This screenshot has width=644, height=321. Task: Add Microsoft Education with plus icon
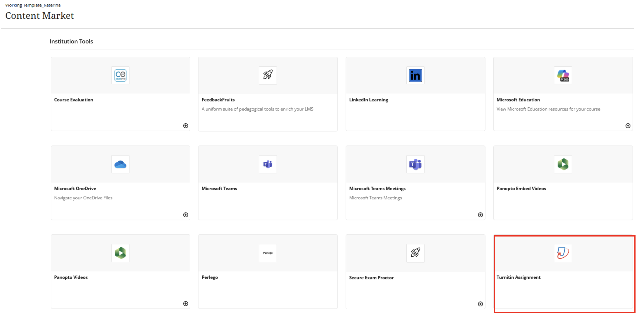tap(628, 126)
